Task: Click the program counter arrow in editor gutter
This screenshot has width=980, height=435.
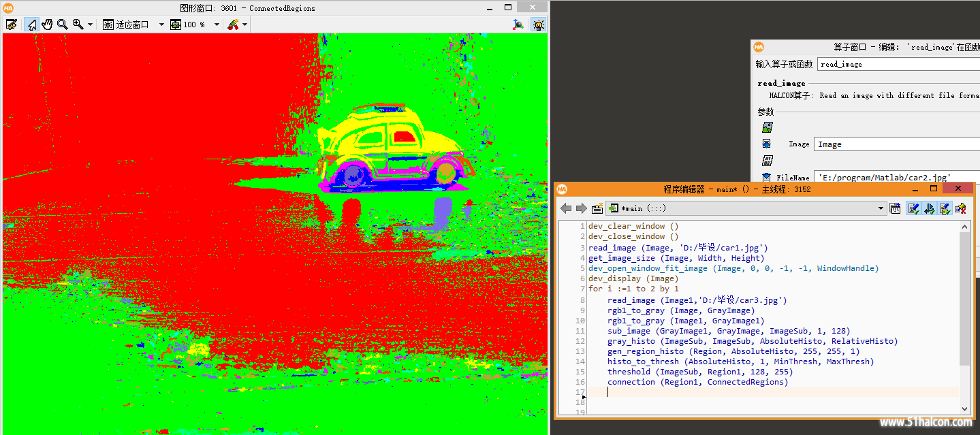Action: click(x=584, y=397)
